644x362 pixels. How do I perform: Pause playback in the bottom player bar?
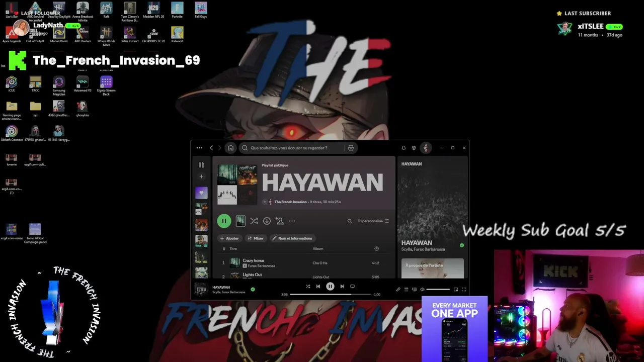(x=330, y=287)
